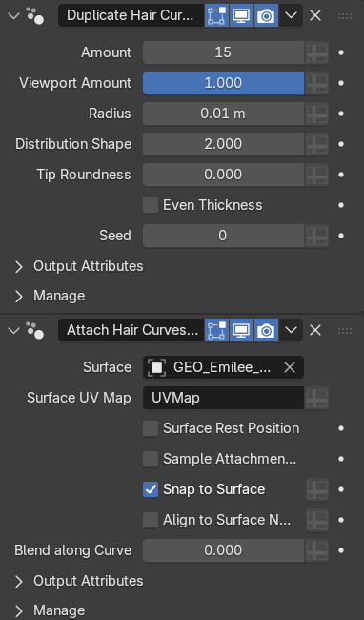Open the Duplicate Hair Curves modifier options dropdown
Viewport: 364px width, 620px height.
pos(291,16)
